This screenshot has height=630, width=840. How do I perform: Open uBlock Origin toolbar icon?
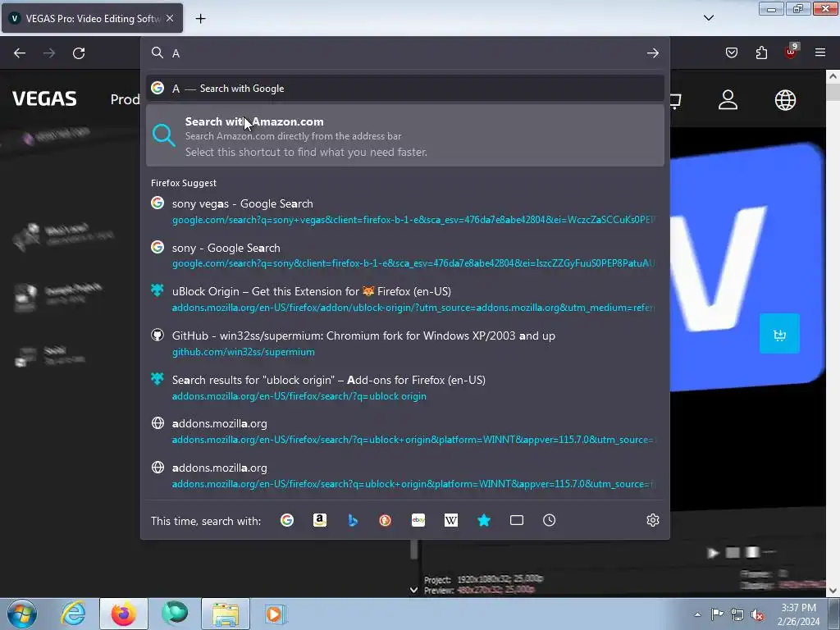pos(792,52)
